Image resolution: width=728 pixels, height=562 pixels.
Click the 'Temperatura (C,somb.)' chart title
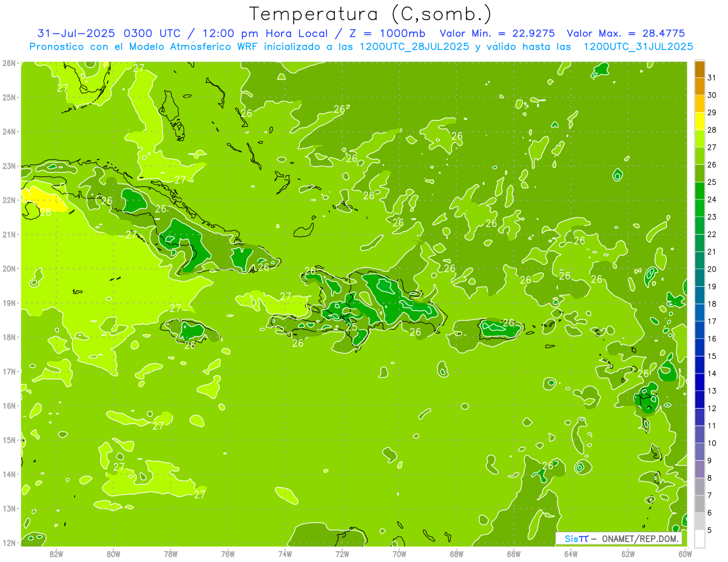[x=371, y=14]
